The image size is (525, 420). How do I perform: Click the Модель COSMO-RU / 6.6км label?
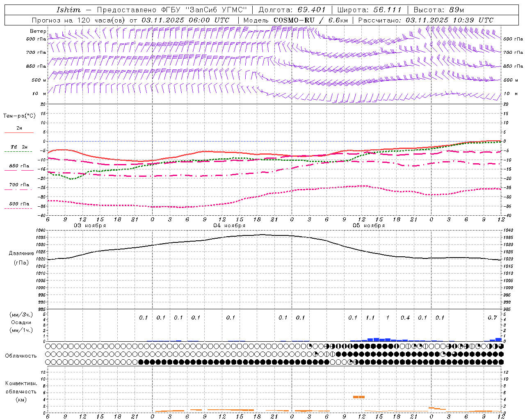click(296, 20)
